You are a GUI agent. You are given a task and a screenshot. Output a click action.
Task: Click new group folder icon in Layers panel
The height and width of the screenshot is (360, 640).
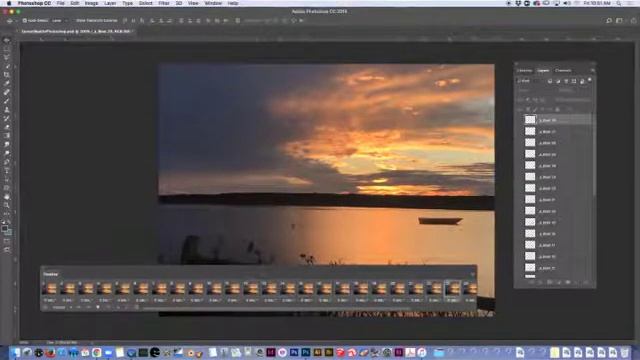click(567, 282)
